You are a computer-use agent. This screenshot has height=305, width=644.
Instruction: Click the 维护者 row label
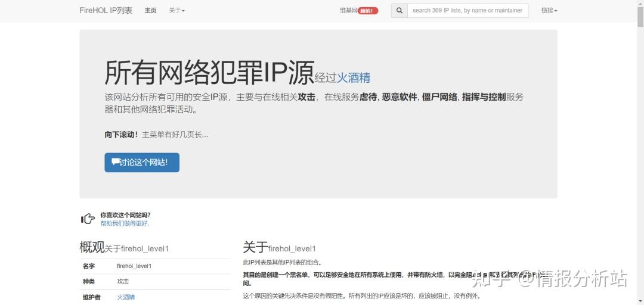(92, 297)
